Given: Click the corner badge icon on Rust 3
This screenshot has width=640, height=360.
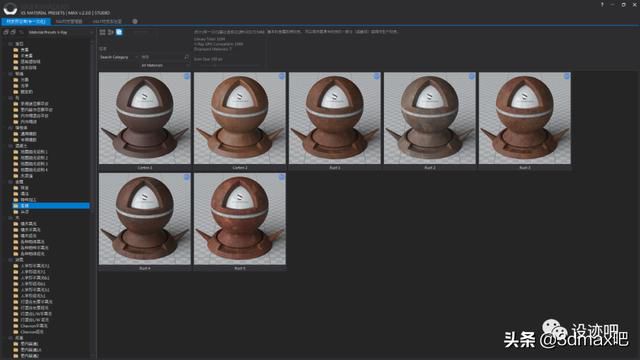Looking at the screenshot, I should [567, 76].
